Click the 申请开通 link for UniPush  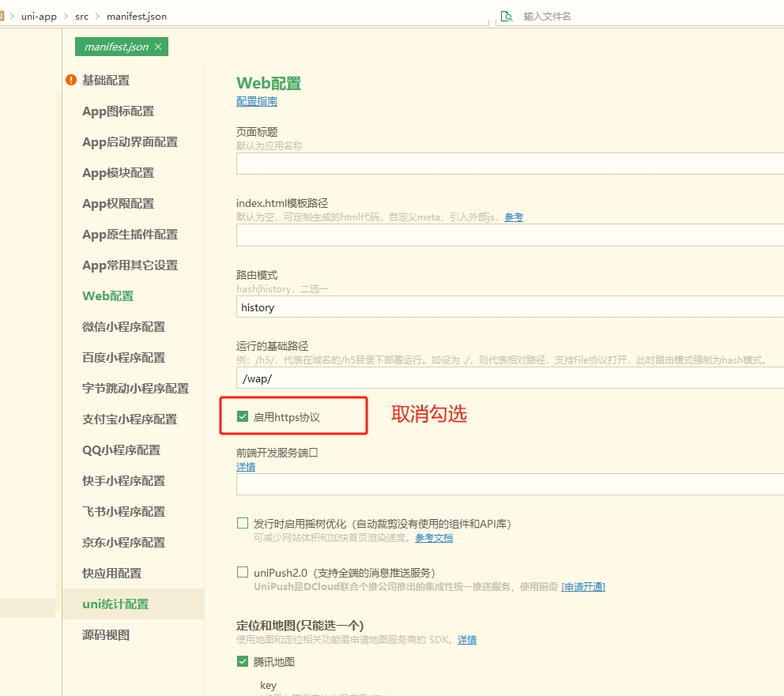point(582,586)
